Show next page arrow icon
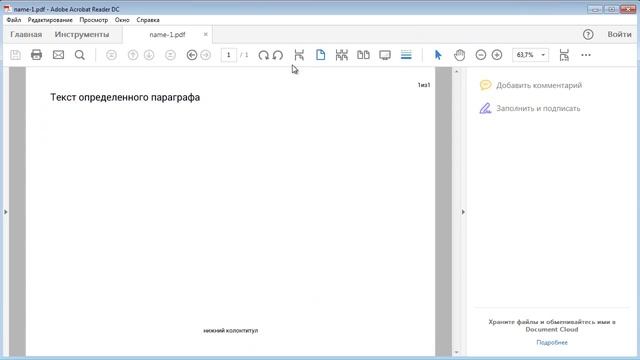The height and width of the screenshot is (360, 640). [149, 55]
